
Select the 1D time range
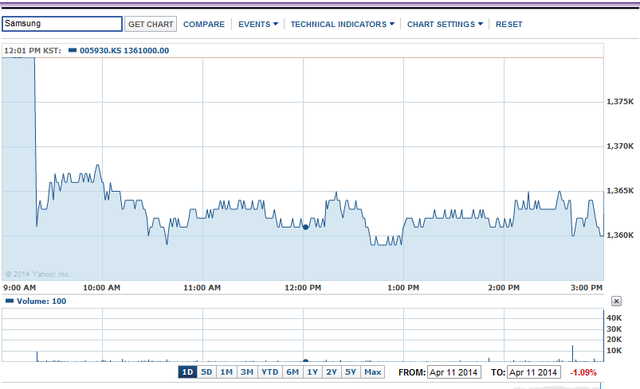point(187,372)
